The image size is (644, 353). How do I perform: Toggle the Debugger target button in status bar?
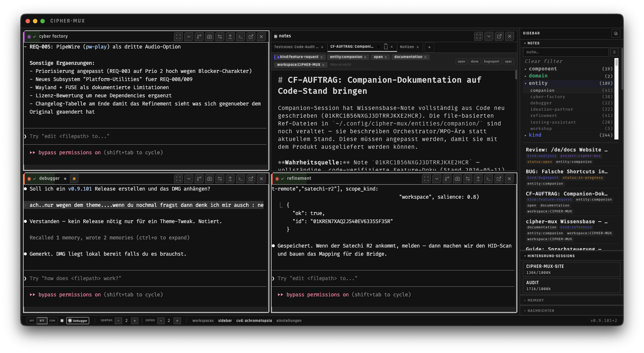pos(78,321)
